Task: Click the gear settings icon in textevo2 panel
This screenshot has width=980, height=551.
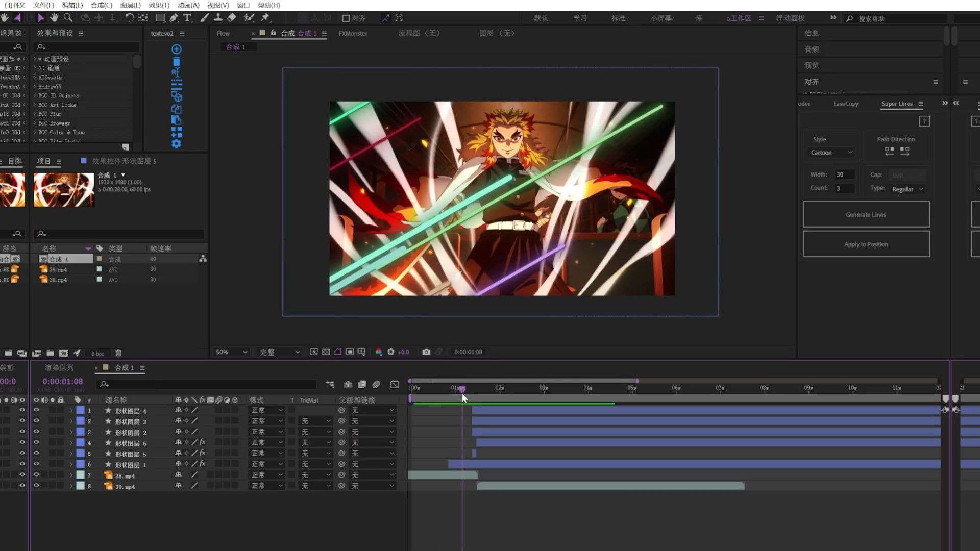Action: click(x=177, y=144)
